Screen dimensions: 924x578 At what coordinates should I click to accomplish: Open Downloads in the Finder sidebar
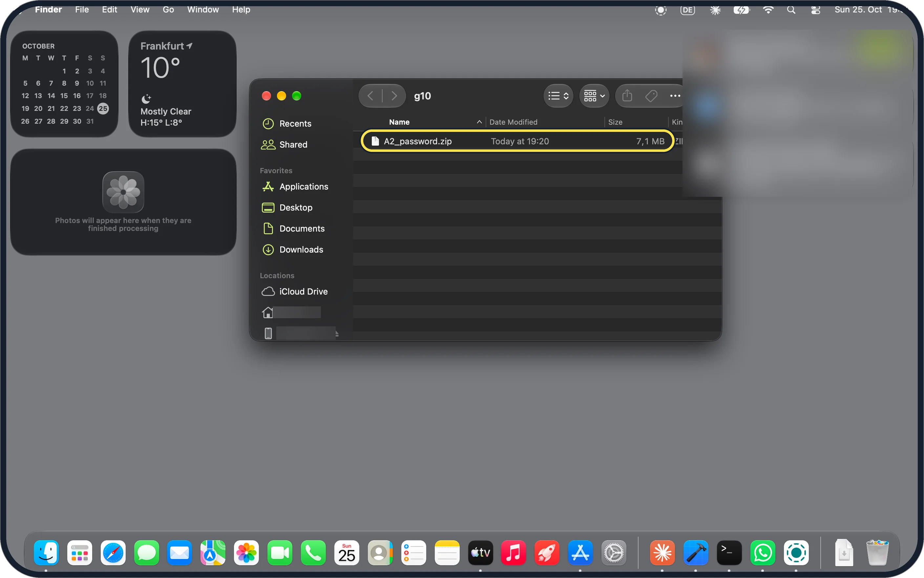[301, 250]
